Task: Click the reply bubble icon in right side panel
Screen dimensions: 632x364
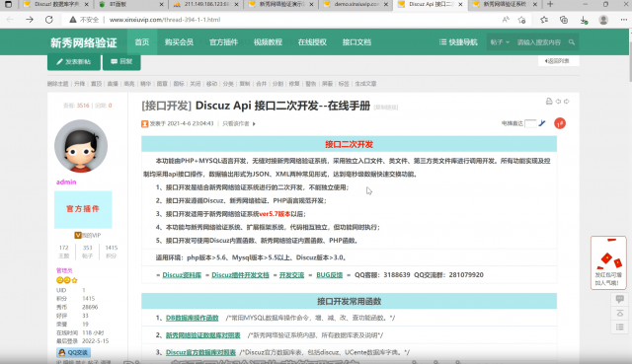Action: (x=620, y=299)
